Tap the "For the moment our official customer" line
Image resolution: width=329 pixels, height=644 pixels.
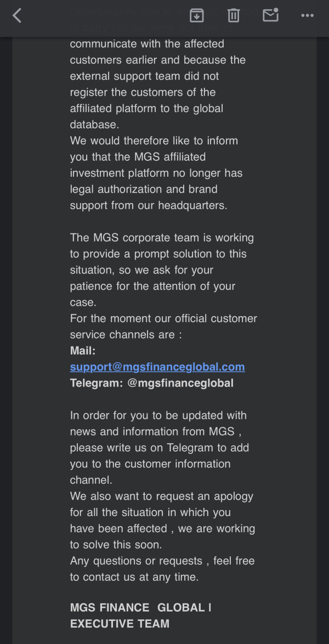point(164,318)
